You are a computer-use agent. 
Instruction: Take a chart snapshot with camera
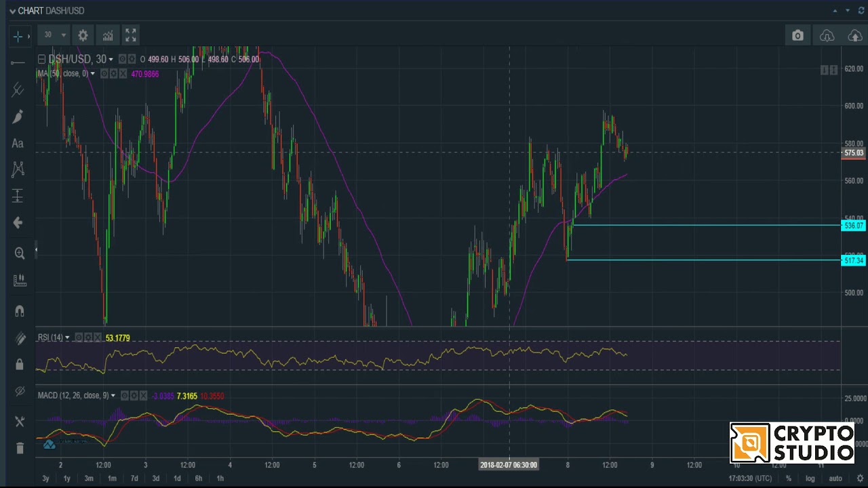point(797,35)
